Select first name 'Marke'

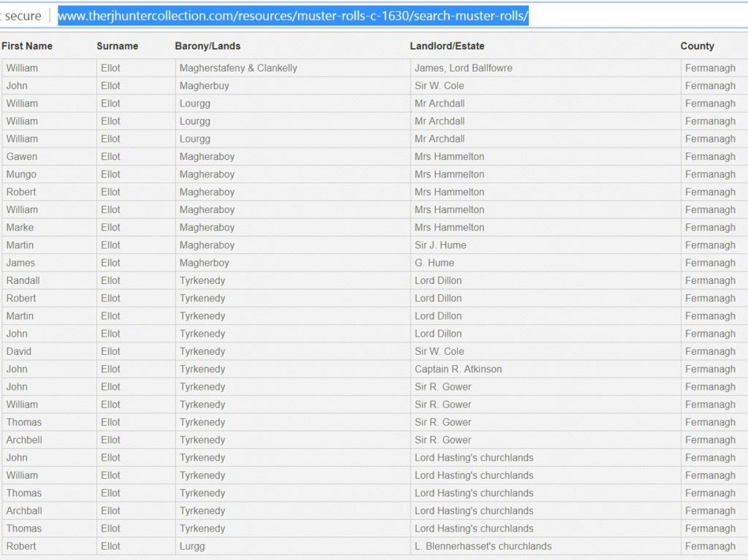[20, 227]
